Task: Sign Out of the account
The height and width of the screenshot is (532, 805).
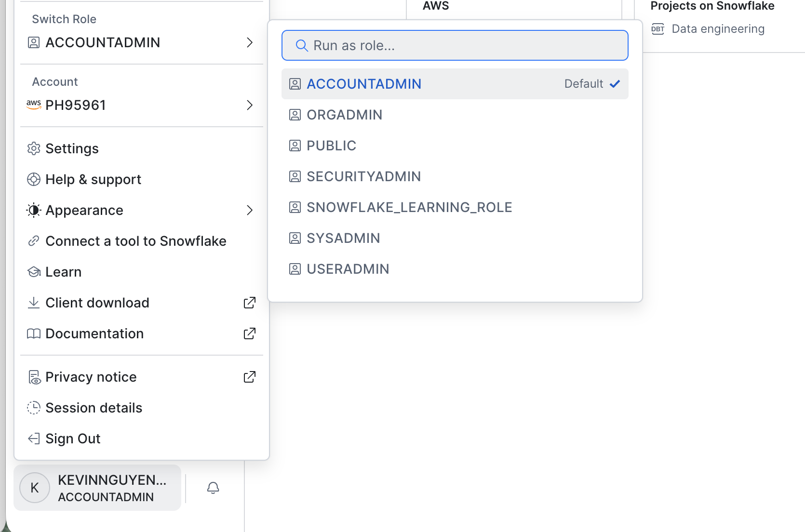Action: (x=142, y=439)
